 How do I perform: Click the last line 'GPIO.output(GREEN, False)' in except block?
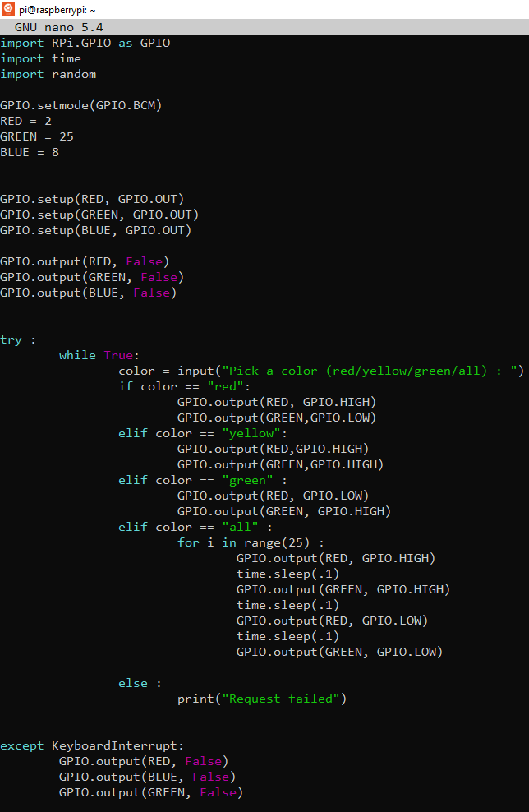point(151,792)
